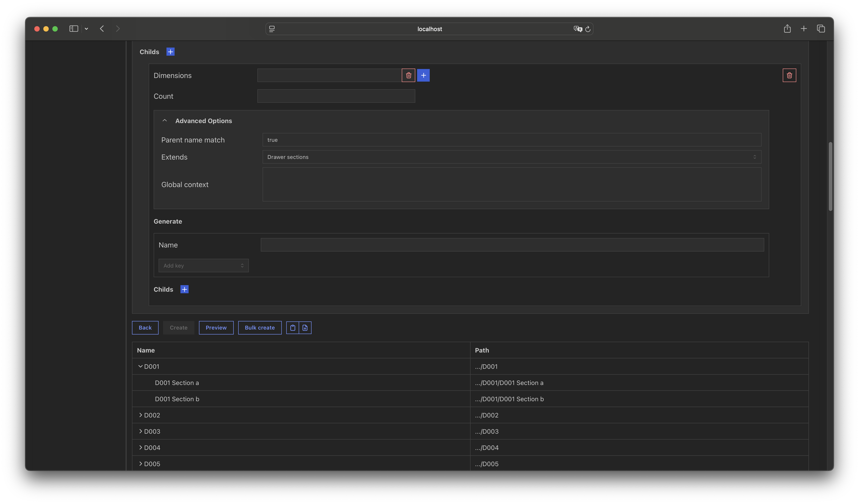Add nested child via lower Childs plus

(185, 289)
